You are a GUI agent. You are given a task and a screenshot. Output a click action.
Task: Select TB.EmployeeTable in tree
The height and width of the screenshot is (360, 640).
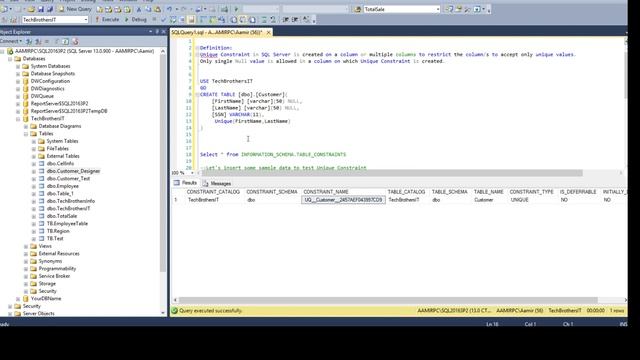click(x=67, y=224)
